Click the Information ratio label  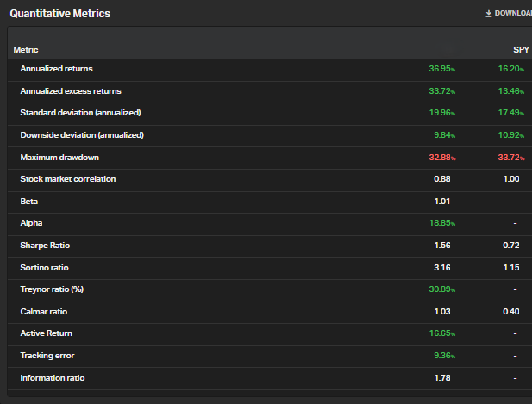click(x=53, y=378)
